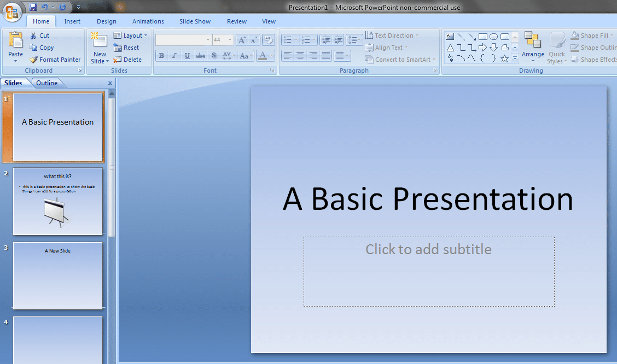
Task: Open the Align Text dropdown
Action: [x=386, y=48]
